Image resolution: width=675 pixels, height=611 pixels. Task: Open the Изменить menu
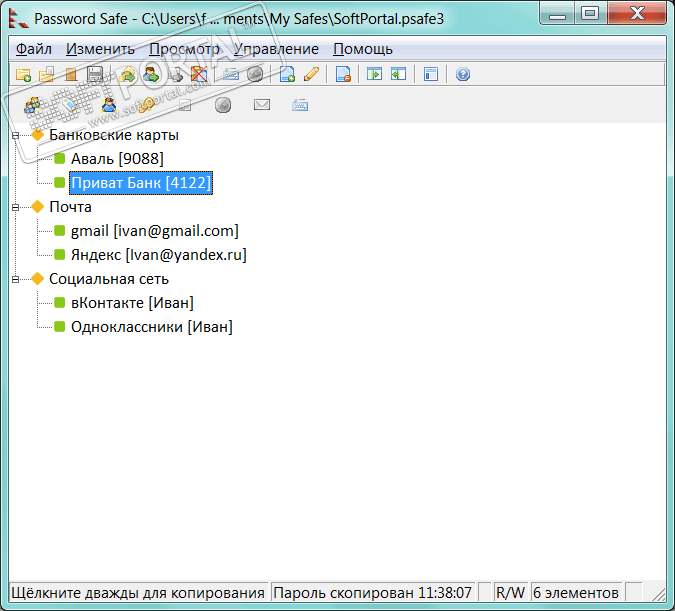click(100, 49)
